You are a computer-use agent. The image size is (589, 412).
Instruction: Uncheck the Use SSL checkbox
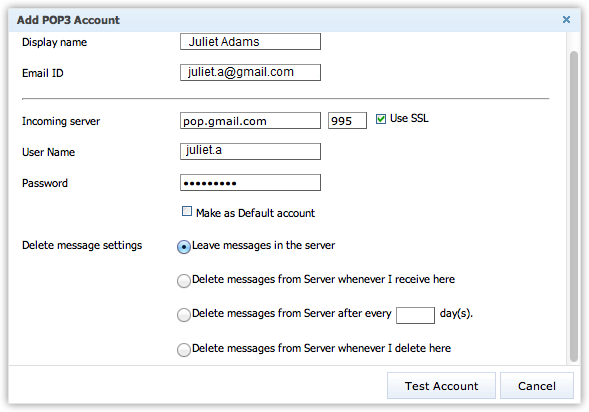381,119
